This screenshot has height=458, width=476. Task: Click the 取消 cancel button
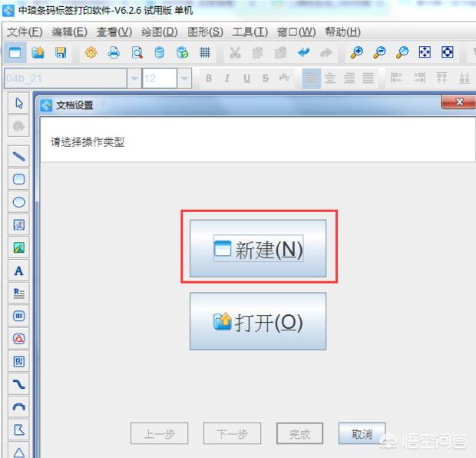(x=362, y=433)
